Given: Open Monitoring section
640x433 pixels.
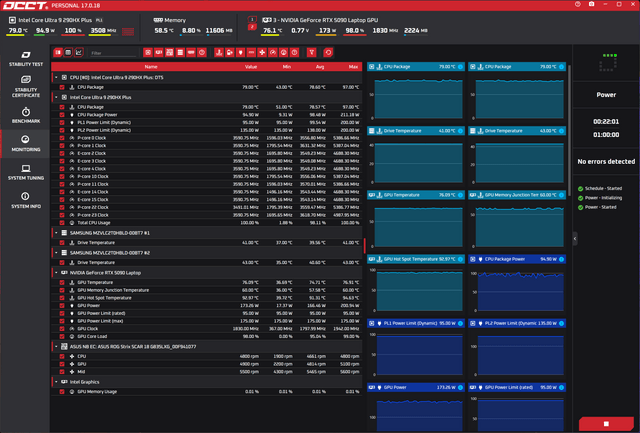Looking at the screenshot, I should (26, 143).
